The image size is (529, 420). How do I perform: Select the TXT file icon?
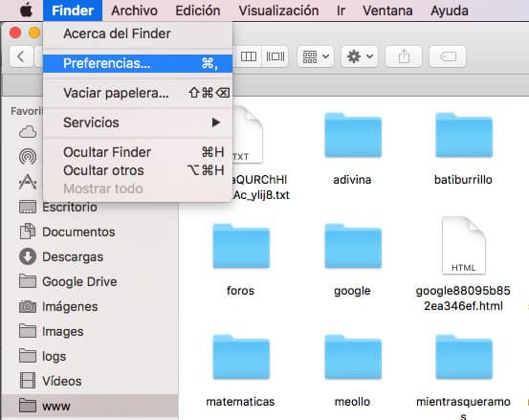tap(248, 135)
